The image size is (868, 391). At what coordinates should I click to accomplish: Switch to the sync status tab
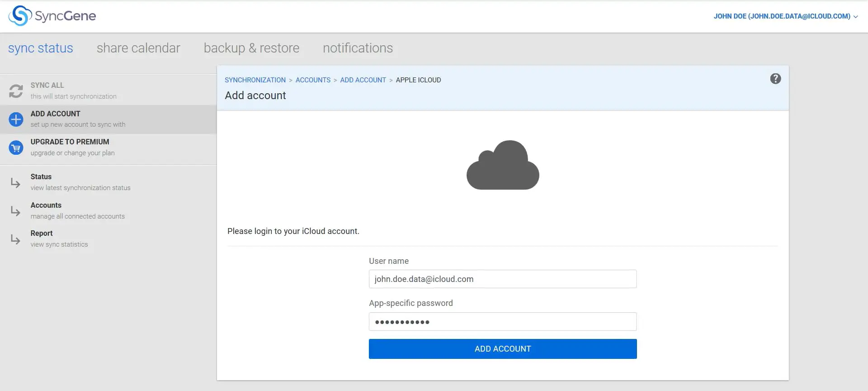click(41, 48)
